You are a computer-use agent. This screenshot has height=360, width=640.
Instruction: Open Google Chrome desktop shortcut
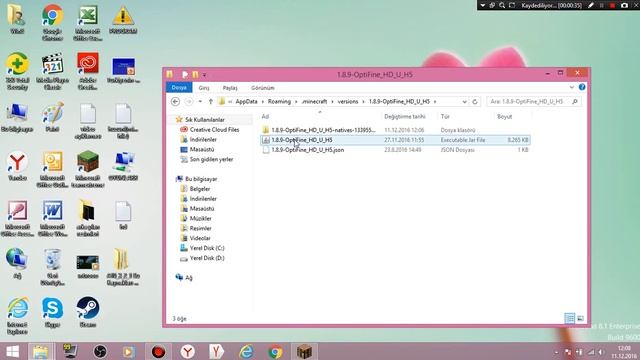[x=52, y=22]
